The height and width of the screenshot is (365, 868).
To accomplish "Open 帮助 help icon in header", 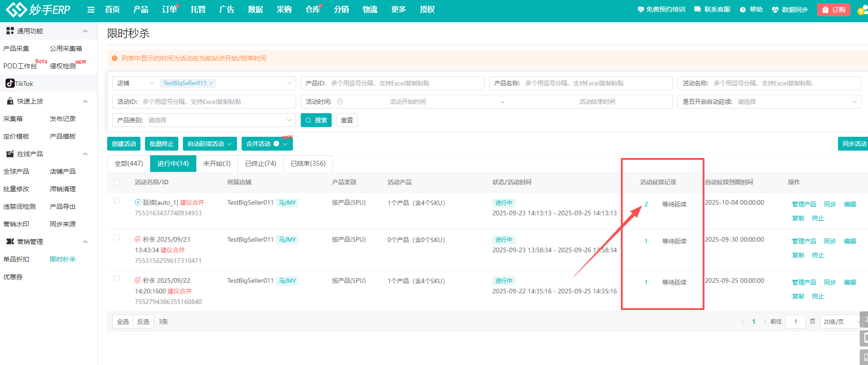I will pyautogui.click(x=743, y=10).
